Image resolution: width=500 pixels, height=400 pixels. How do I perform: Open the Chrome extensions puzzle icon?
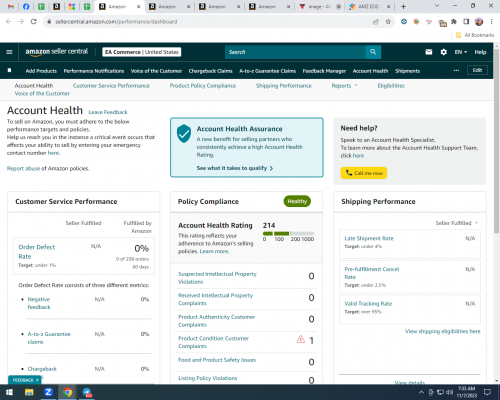454,22
